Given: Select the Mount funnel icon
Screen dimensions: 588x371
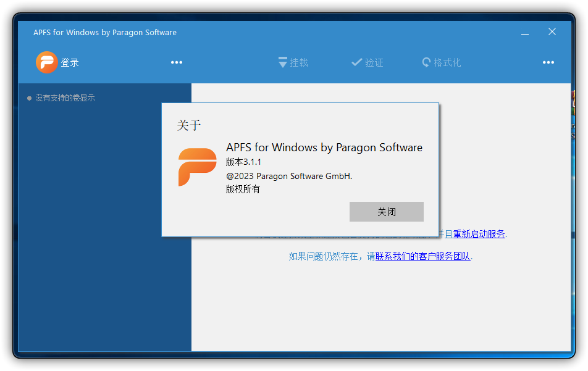Looking at the screenshot, I should click(x=282, y=62).
